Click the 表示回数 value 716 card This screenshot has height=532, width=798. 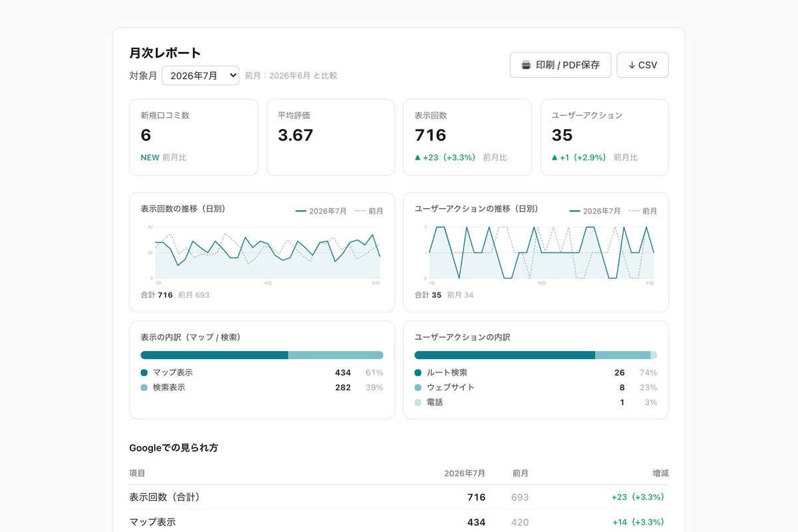pyautogui.click(x=430, y=135)
